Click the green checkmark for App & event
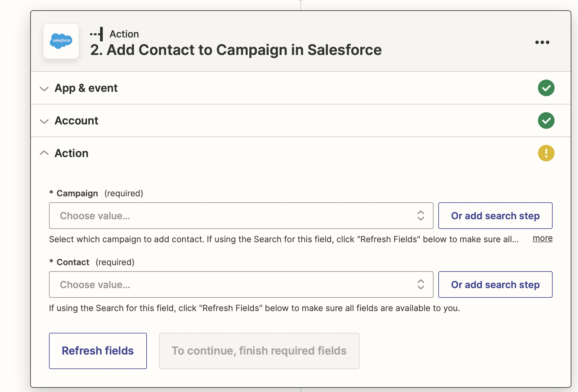Viewport: 578px width, 392px height. 546,88
